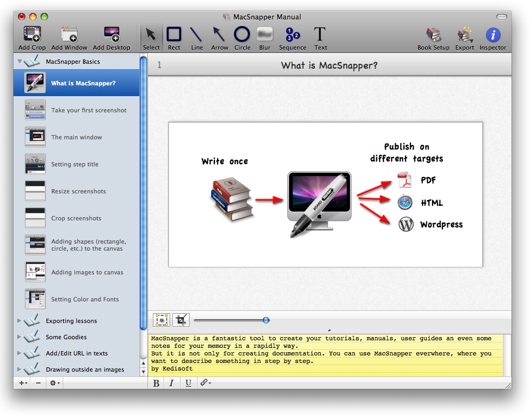Image resolution: width=532 pixels, height=417 pixels.
Task: Open 'The main window' step
Action: (76, 137)
